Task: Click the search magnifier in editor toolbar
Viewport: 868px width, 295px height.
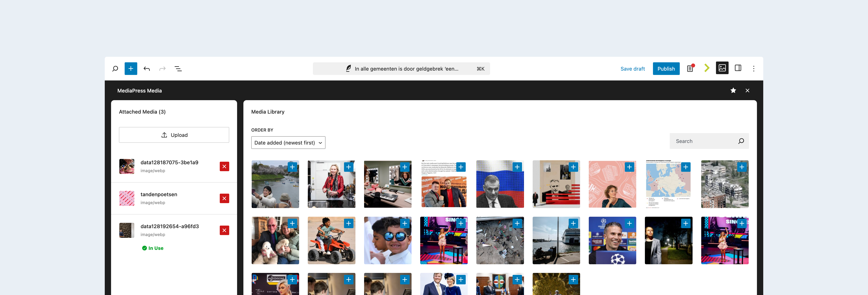Action: 115,68
